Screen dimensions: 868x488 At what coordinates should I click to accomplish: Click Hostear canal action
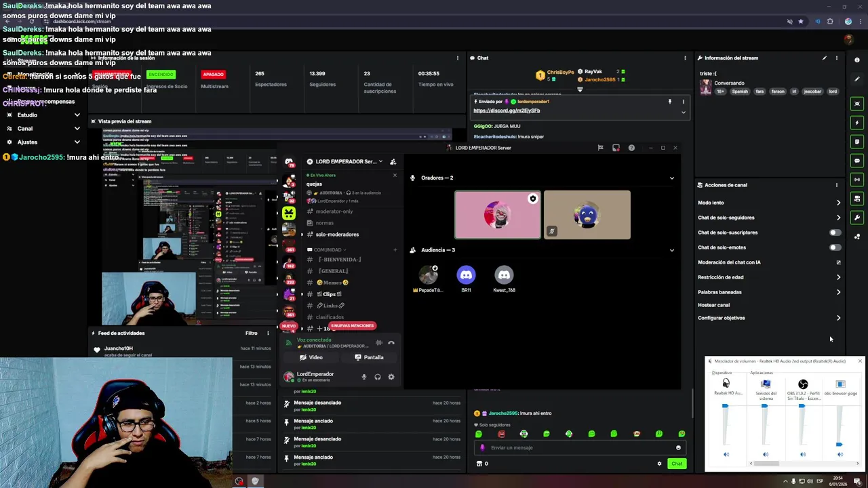pos(713,305)
